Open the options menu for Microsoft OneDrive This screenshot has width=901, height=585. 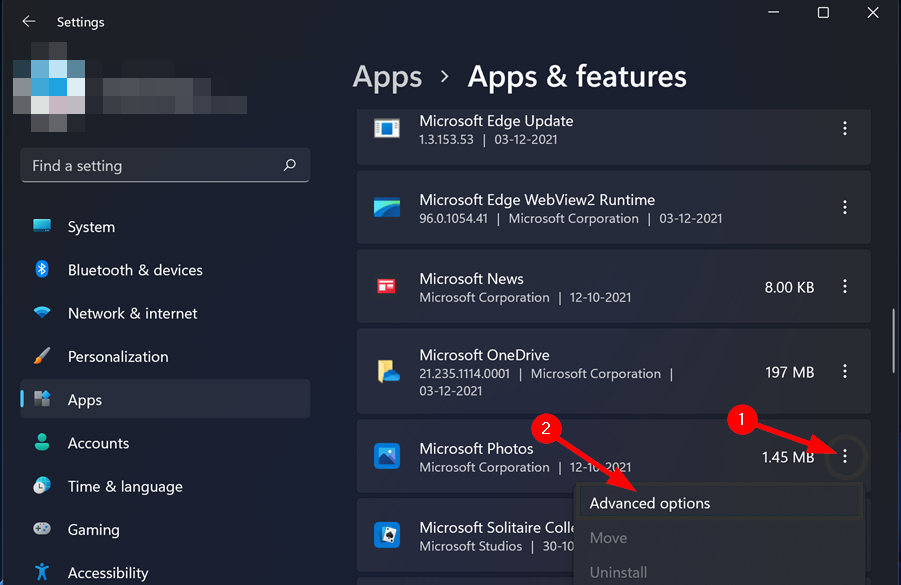[845, 372]
